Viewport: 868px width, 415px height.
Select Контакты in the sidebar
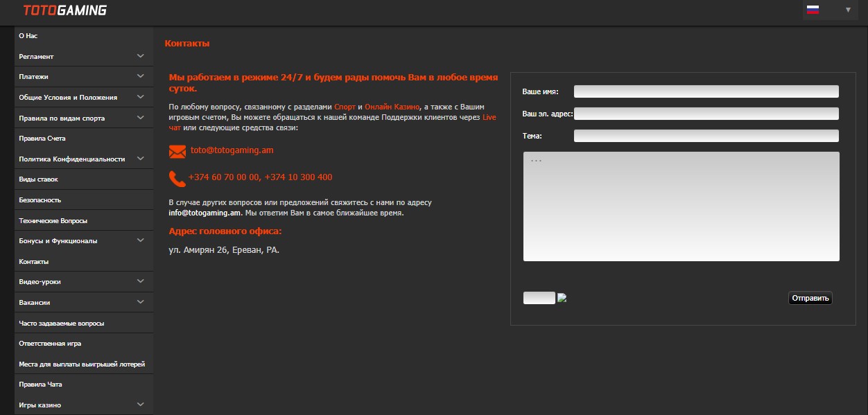[84, 261]
